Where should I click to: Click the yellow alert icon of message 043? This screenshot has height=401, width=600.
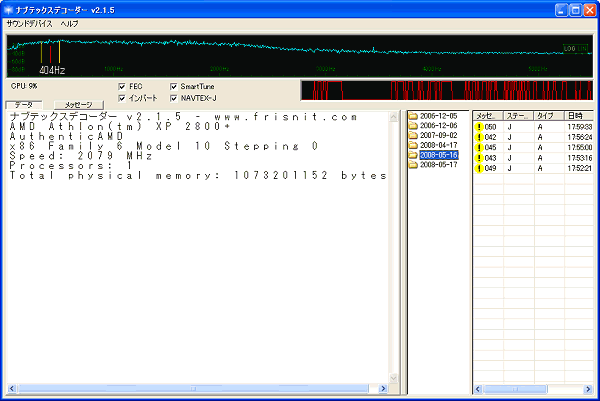coord(479,158)
